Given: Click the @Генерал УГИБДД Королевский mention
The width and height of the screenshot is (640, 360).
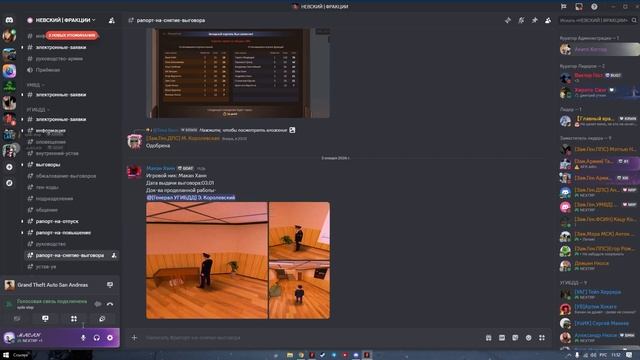Looking at the screenshot, I should (191, 198).
